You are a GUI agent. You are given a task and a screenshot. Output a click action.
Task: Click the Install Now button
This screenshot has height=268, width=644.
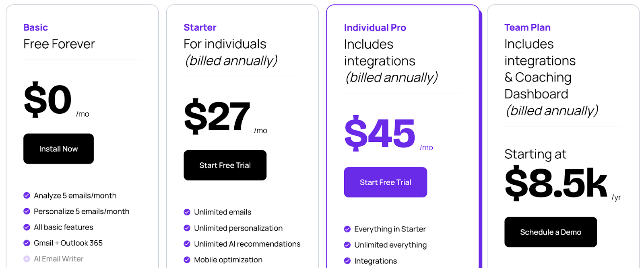[58, 149]
